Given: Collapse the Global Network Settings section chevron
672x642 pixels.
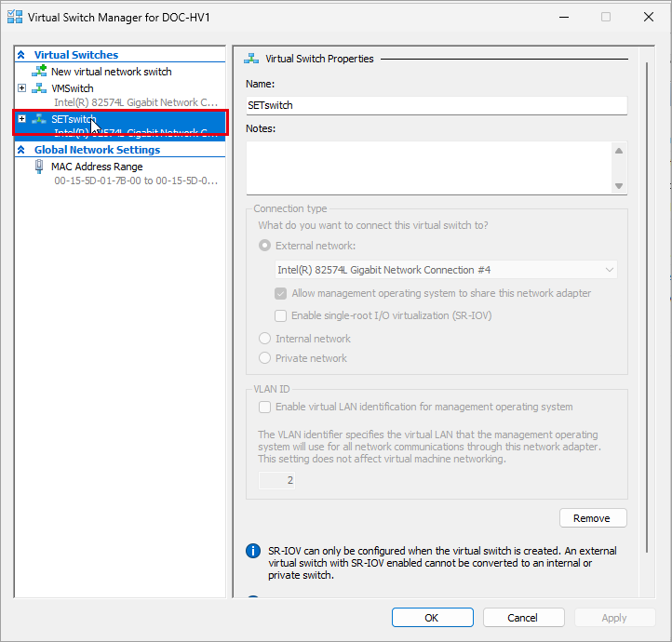Looking at the screenshot, I should 21,150.
